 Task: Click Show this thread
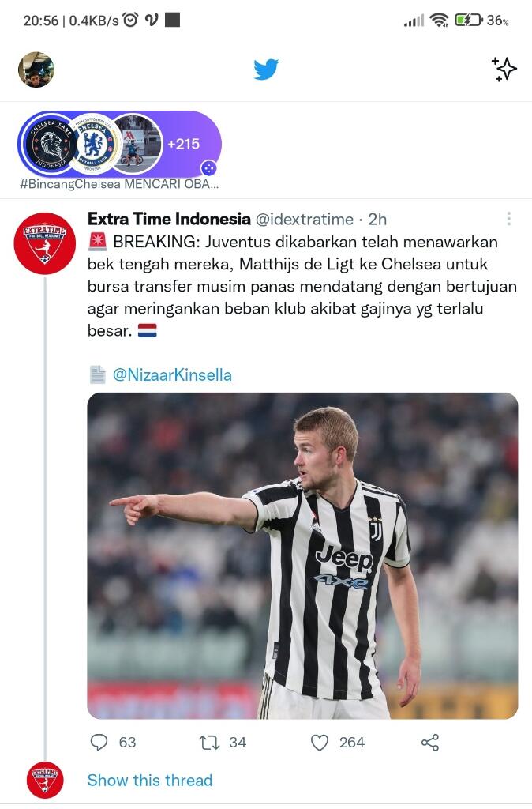coord(149,780)
